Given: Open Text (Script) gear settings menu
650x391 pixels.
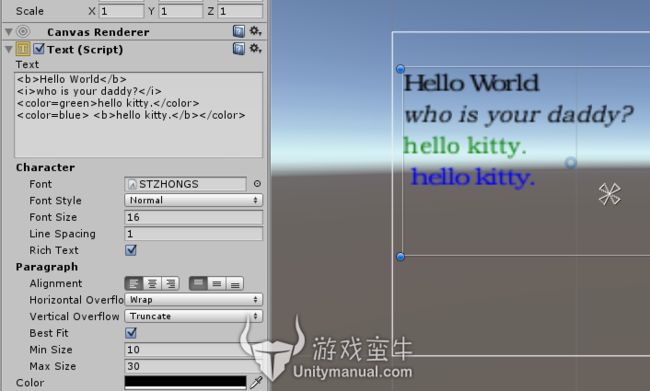Looking at the screenshot, I should tap(255, 49).
